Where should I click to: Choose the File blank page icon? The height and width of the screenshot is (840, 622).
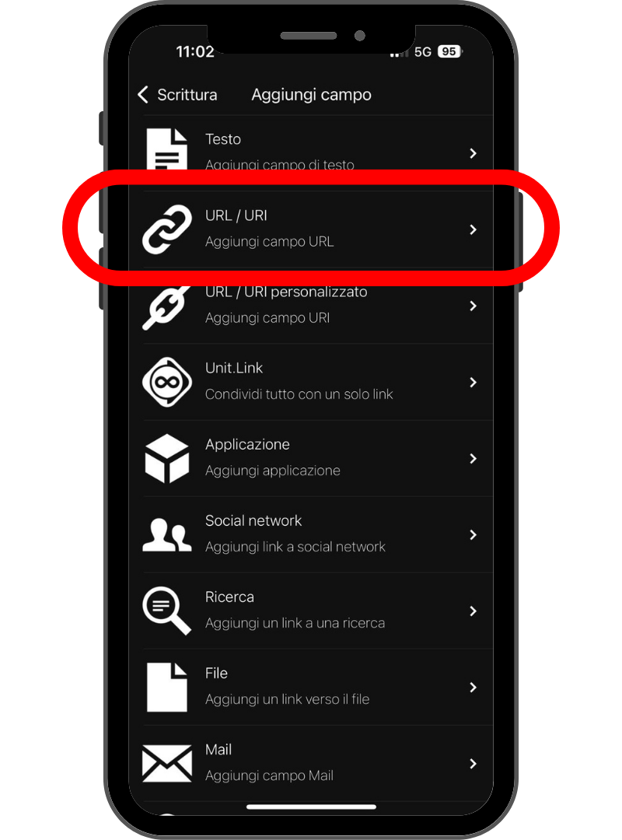click(x=166, y=688)
